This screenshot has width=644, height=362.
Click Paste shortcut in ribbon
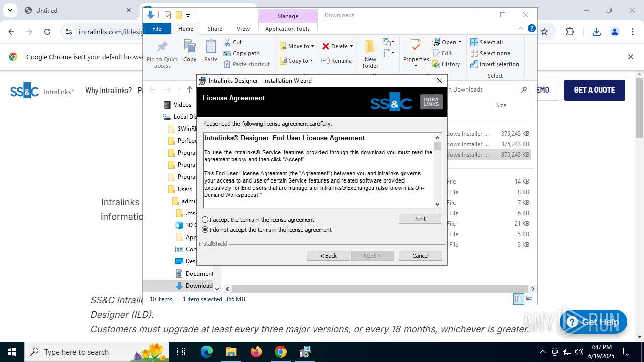pyautogui.click(x=247, y=64)
